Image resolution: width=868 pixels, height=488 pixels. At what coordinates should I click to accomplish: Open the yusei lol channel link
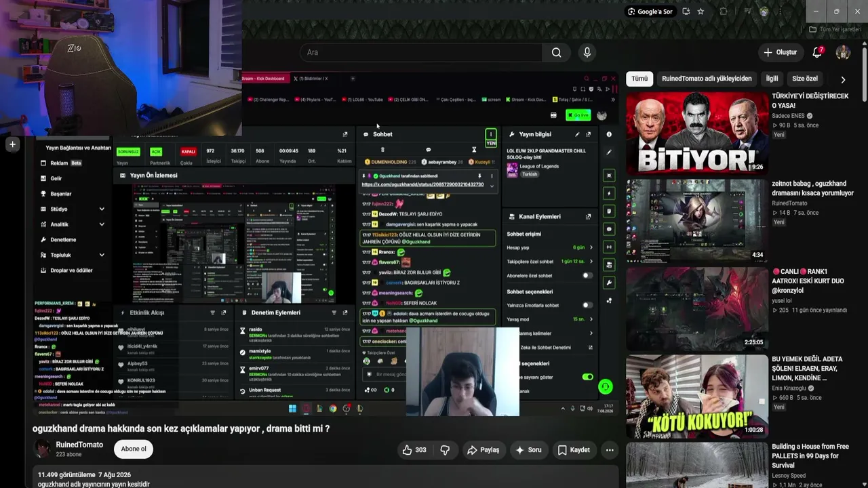pos(782,301)
